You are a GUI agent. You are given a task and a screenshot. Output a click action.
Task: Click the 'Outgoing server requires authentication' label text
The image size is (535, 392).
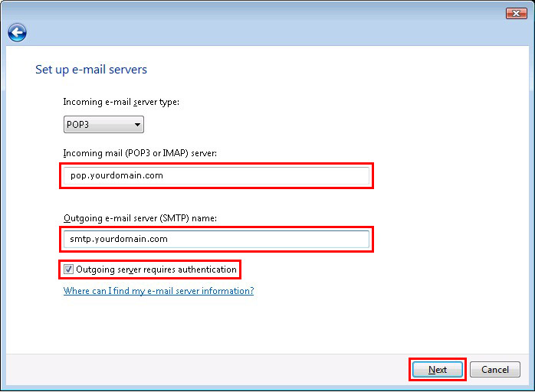156,269
